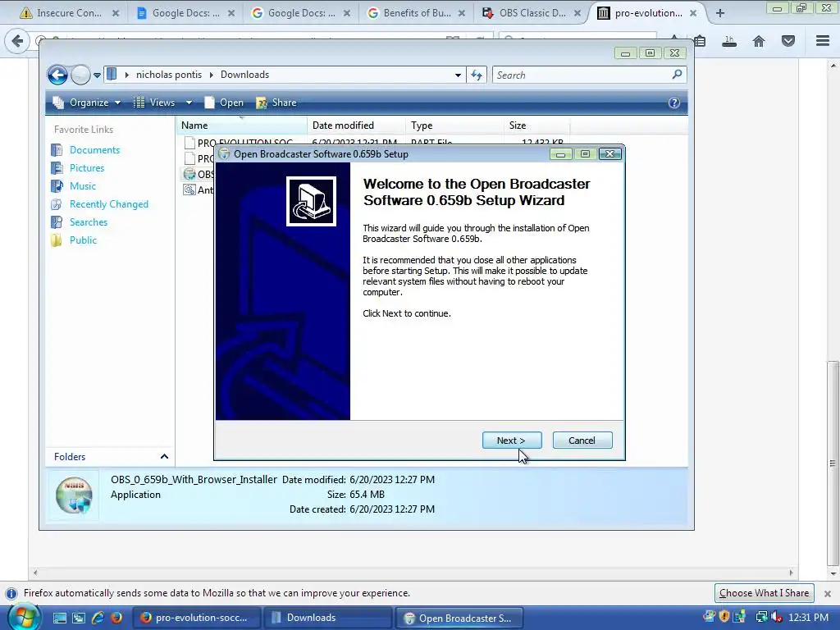Select the file starting with 'Ant' icon
This screenshot has width=840, height=630.
point(189,189)
